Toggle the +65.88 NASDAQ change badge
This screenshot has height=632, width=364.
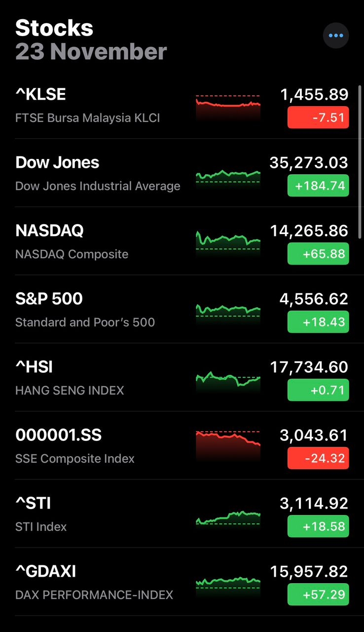[318, 254]
